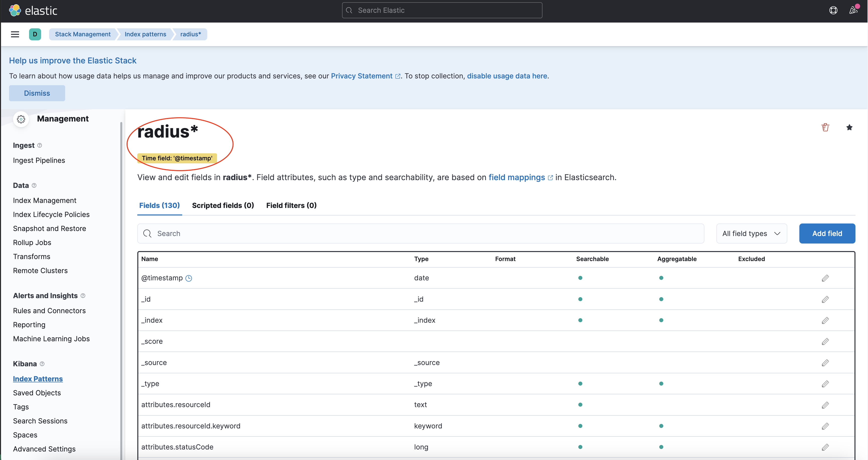
Task: Switch to the Fields (130) tab
Action: coord(159,205)
